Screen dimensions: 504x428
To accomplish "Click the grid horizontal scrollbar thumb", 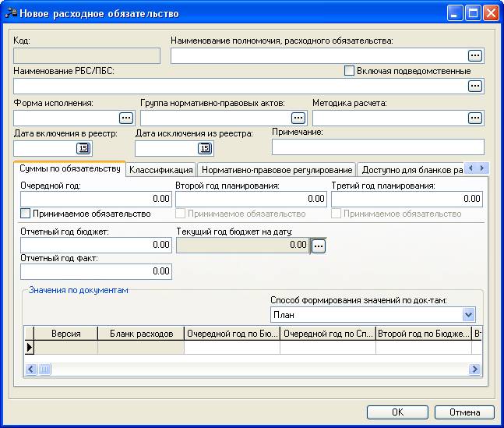I will [44, 370].
